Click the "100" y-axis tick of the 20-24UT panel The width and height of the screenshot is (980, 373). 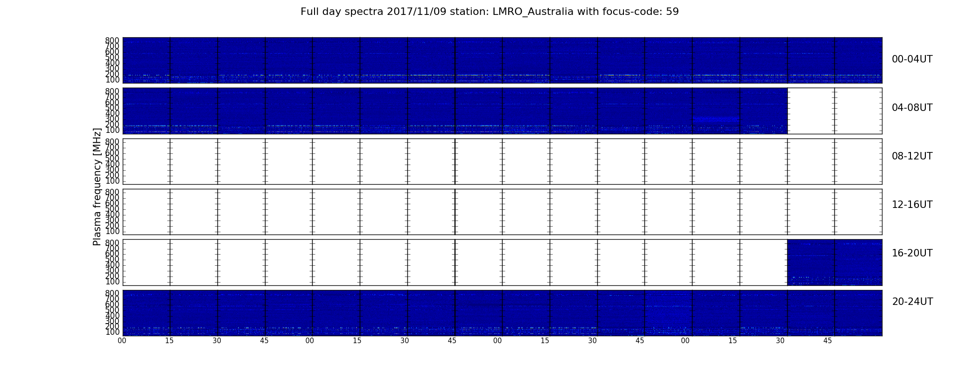(x=112, y=332)
